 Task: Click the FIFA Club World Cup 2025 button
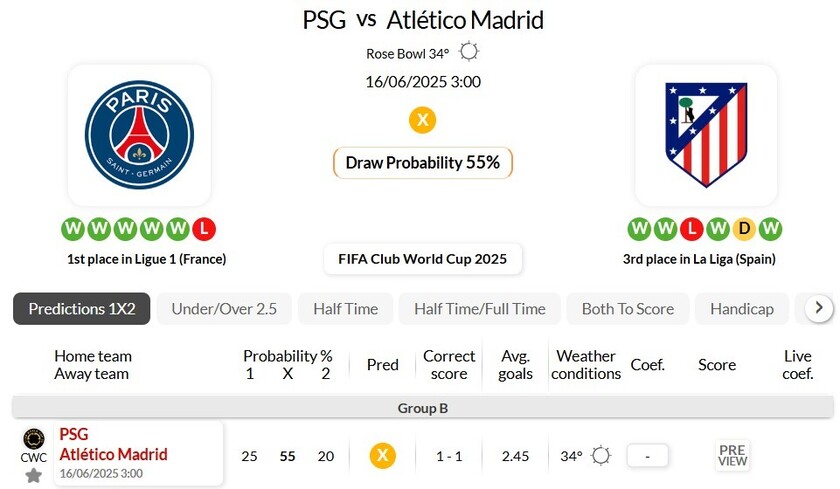(423, 259)
